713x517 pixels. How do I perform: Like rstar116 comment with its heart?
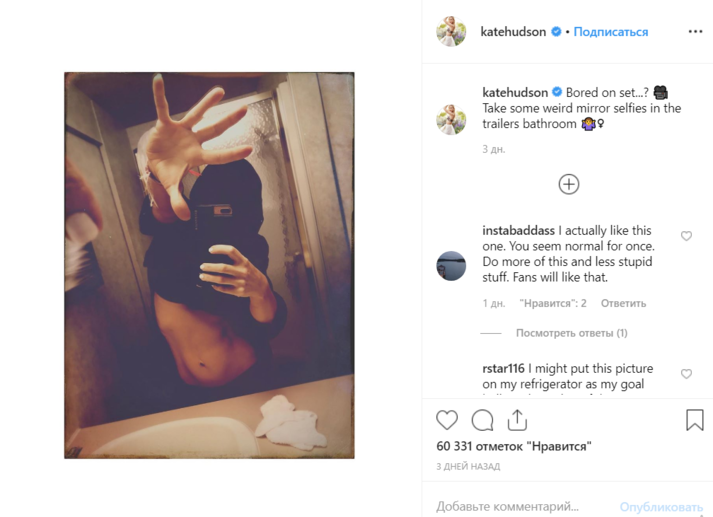[686, 374]
